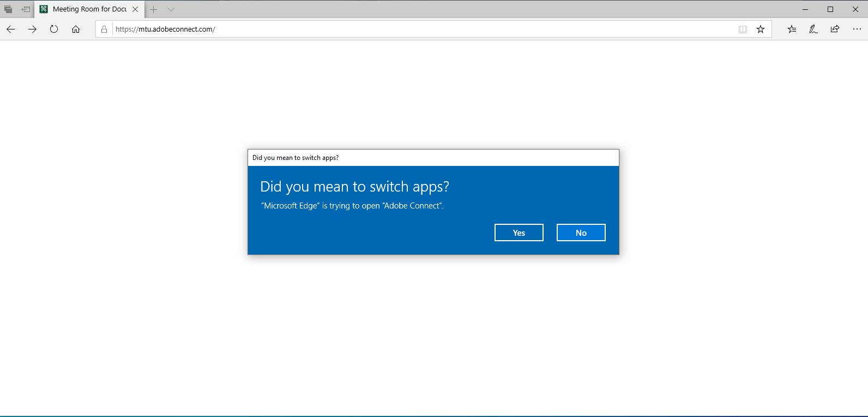Click No to stay in Edge
The height and width of the screenshot is (417, 868).
pos(581,233)
